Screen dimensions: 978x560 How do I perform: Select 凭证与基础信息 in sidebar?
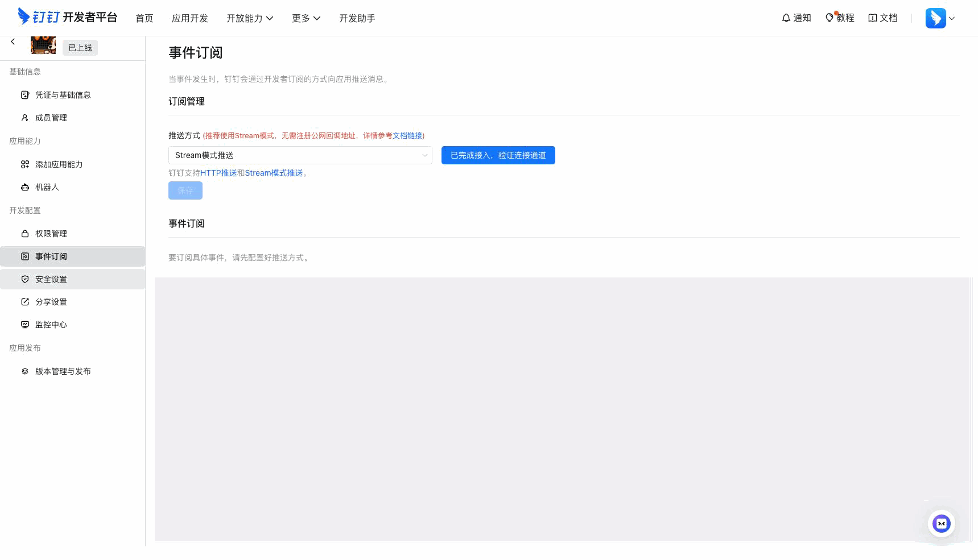click(73, 95)
